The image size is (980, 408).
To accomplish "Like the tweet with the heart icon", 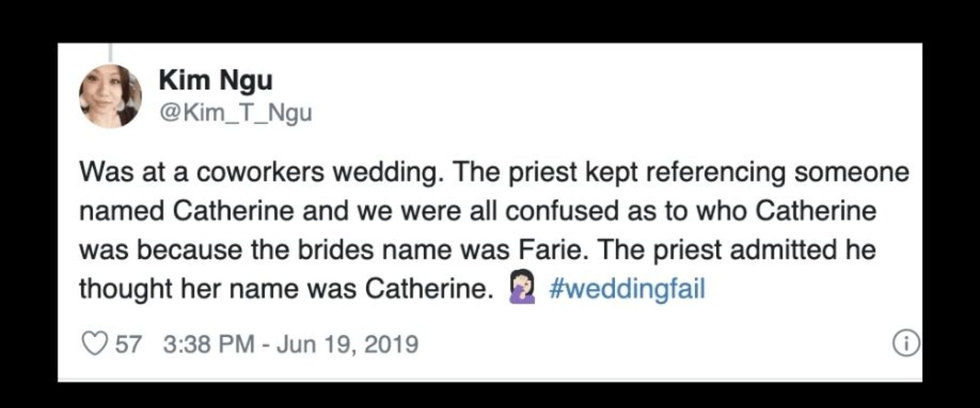I will tap(94, 344).
